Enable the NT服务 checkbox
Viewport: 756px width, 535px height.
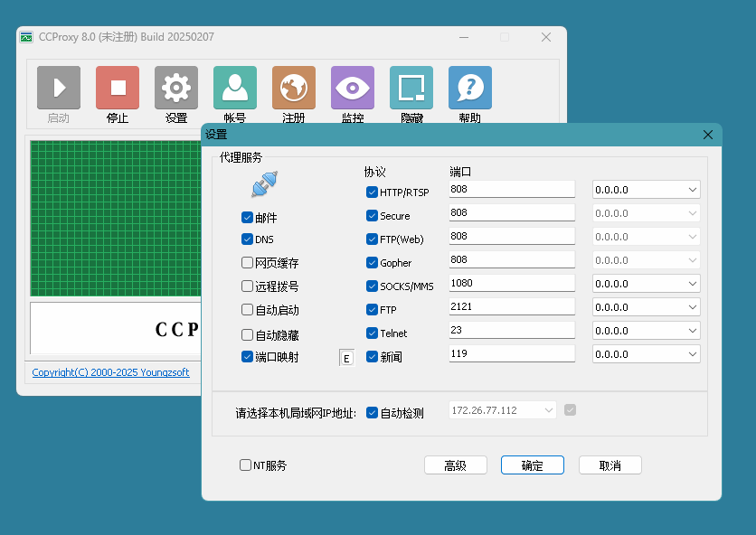(245, 465)
